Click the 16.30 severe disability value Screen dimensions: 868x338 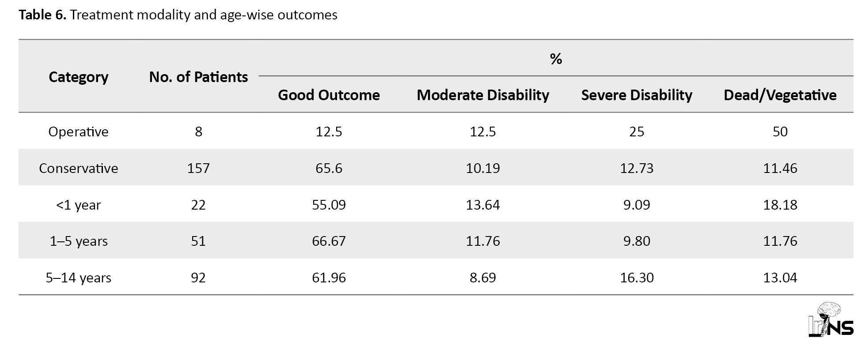tap(637, 278)
